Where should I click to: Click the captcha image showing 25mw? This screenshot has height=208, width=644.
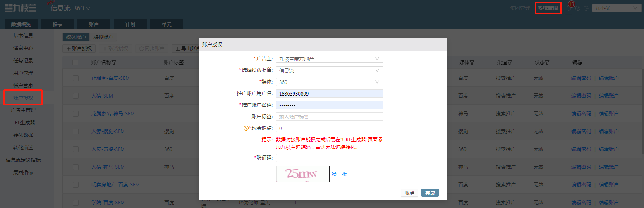pyautogui.click(x=303, y=174)
